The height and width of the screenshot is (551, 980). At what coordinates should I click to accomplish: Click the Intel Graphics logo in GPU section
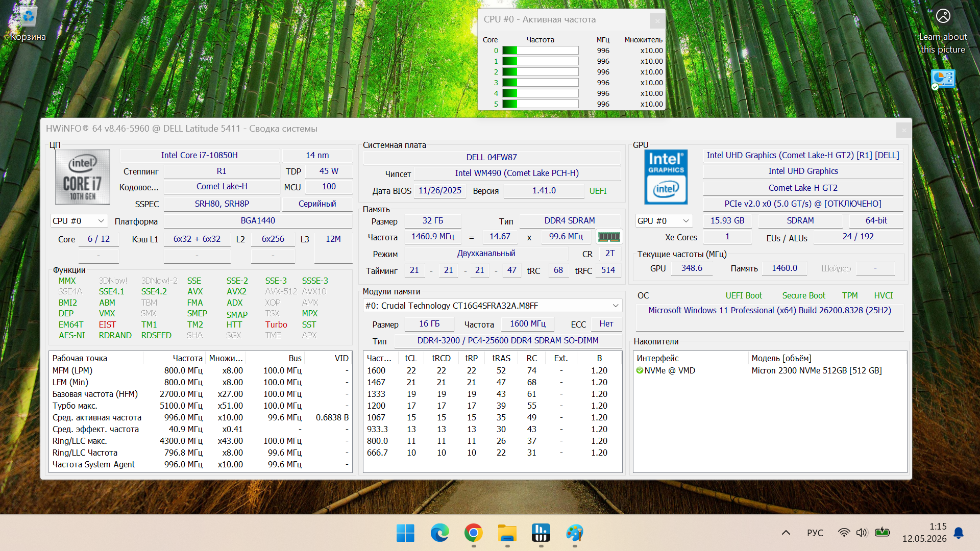[x=666, y=177]
